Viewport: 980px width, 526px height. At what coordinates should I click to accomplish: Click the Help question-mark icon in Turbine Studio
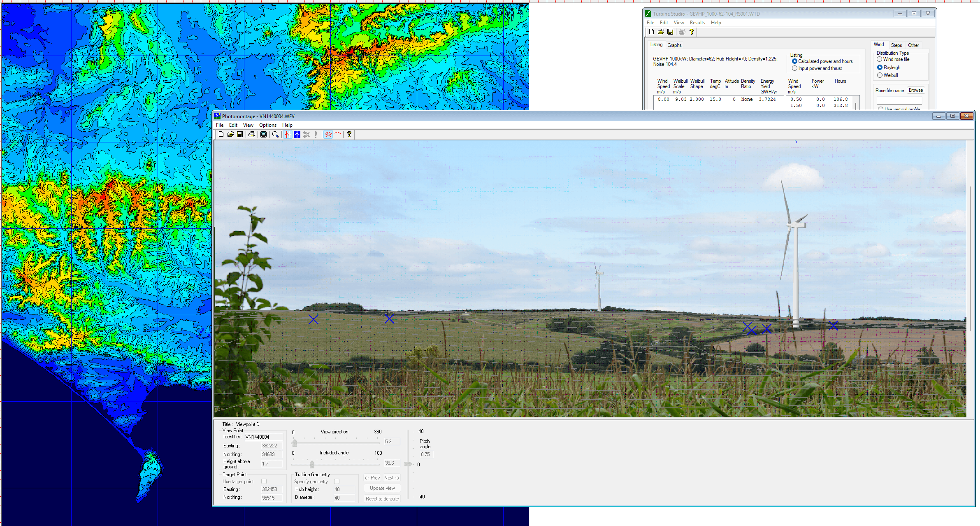point(692,32)
